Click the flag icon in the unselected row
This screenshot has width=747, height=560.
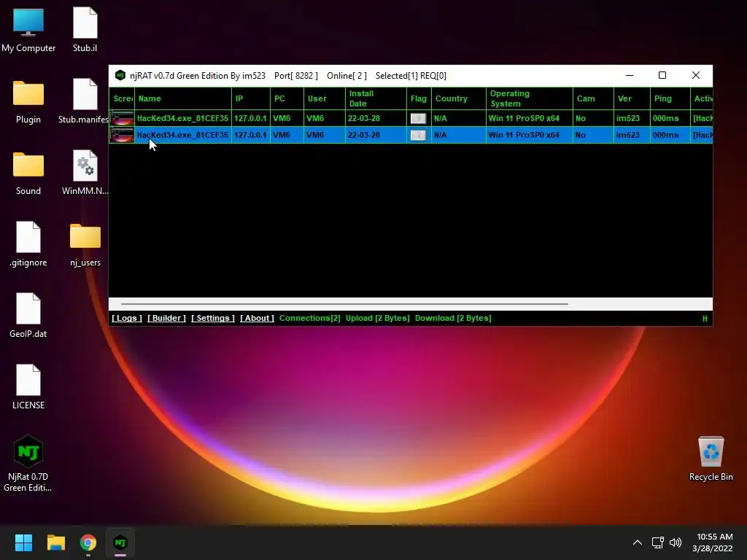pos(418,118)
